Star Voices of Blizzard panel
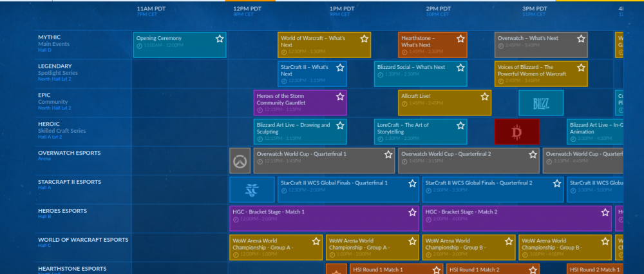 [581, 68]
